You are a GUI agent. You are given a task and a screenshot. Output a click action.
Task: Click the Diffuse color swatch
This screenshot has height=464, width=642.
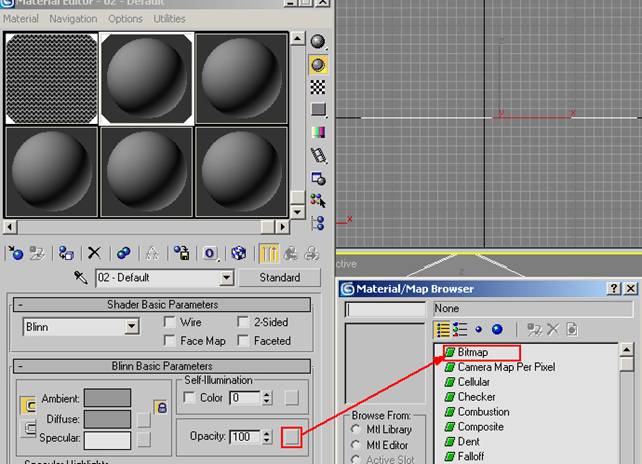[x=107, y=419]
